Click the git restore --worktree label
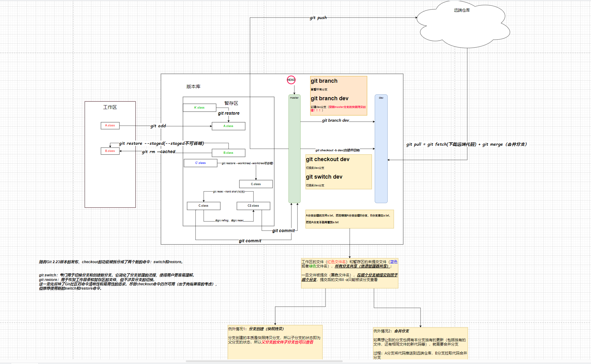 click(x=247, y=163)
